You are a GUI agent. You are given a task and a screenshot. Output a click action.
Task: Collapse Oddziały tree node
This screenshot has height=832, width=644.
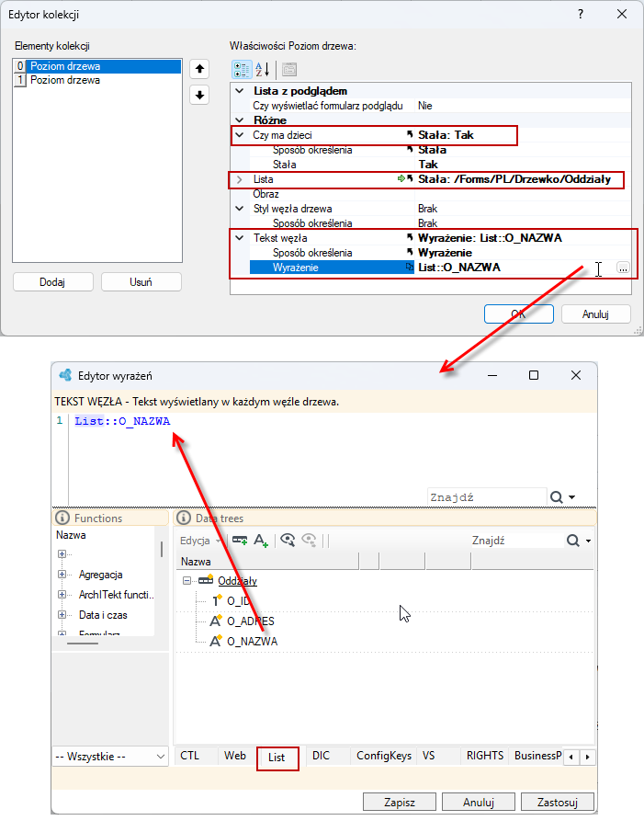click(x=186, y=580)
